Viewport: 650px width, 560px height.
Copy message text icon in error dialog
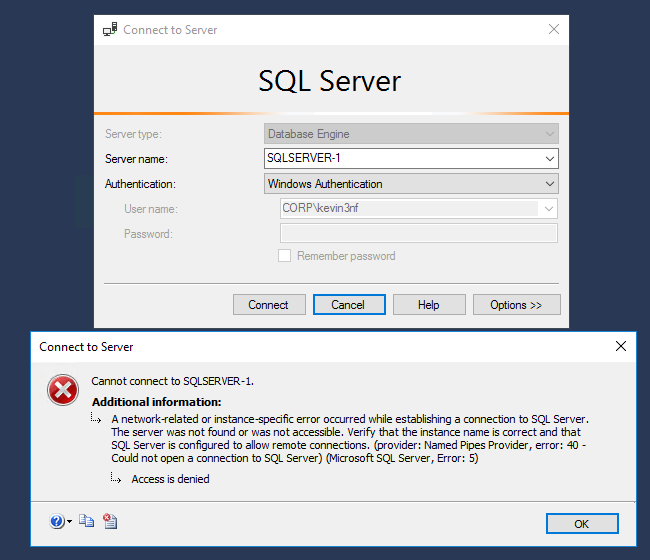point(86,521)
